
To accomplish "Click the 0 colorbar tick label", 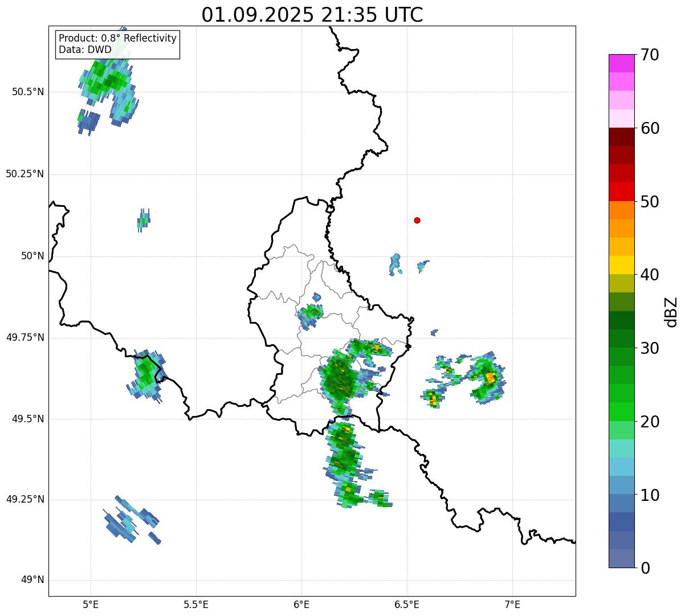I will [645, 568].
